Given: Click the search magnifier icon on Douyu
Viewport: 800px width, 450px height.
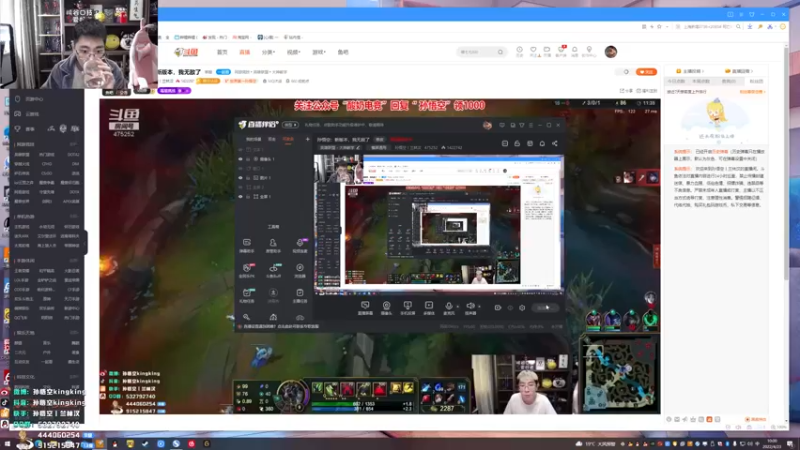Looking at the screenshot, I should coord(500,52).
